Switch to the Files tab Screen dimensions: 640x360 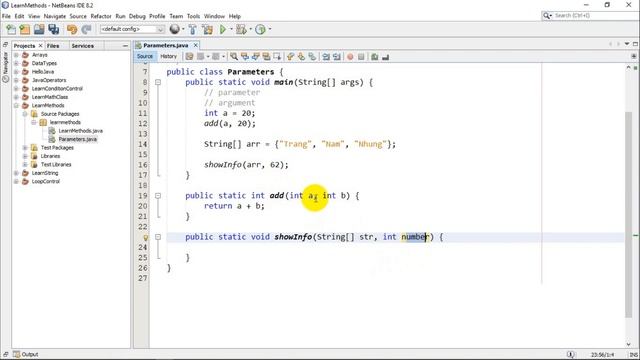click(x=53, y=46)
